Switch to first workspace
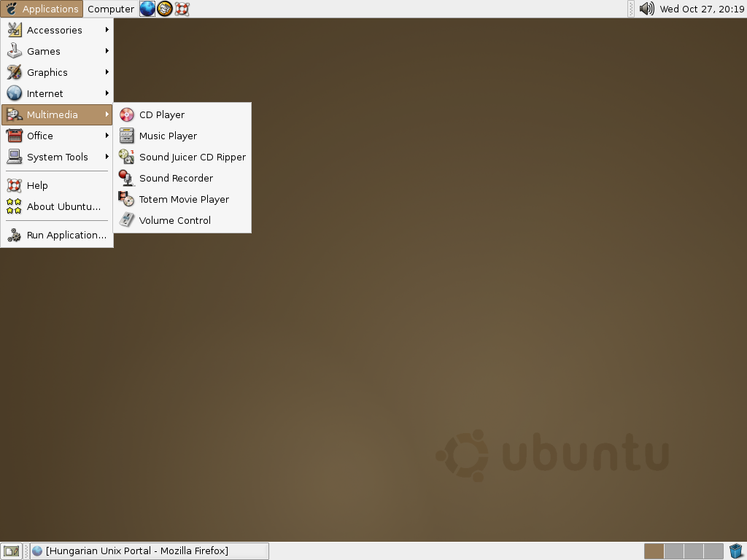Viewport: 747px width, 560px height. [654, 551]
